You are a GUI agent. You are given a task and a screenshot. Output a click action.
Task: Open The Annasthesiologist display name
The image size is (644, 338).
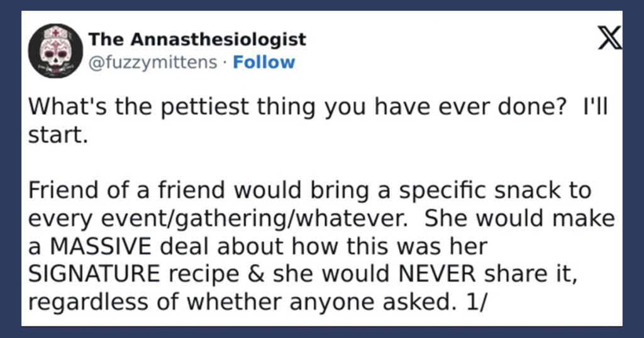pos(197,40)
